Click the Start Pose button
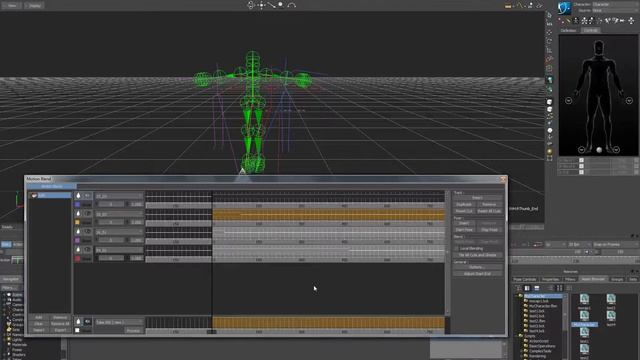This screenshot has width=640, height=360. coord(464,230)
